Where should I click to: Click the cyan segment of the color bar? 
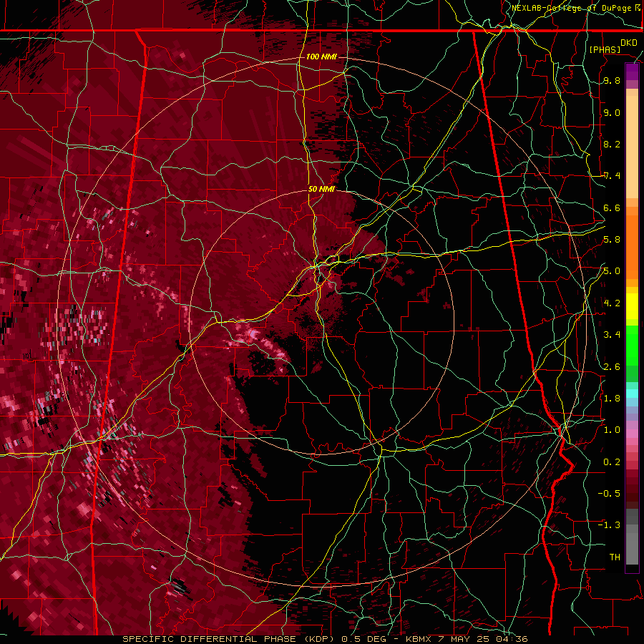pyautogui.click(x=632, y=394)
